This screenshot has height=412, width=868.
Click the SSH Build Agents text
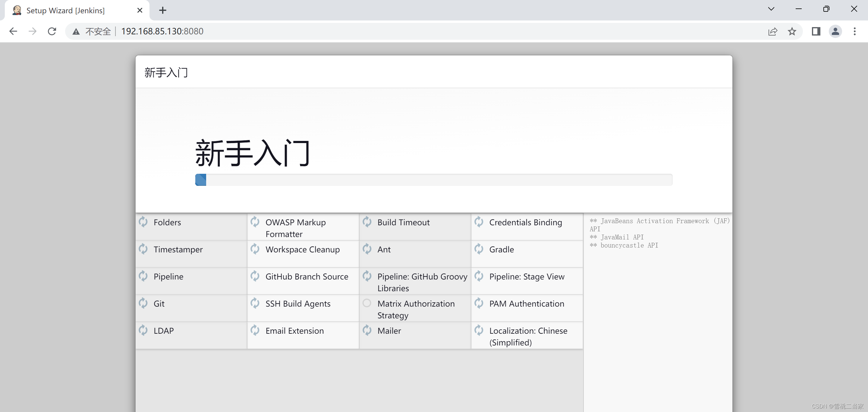[x=298, y=304]
